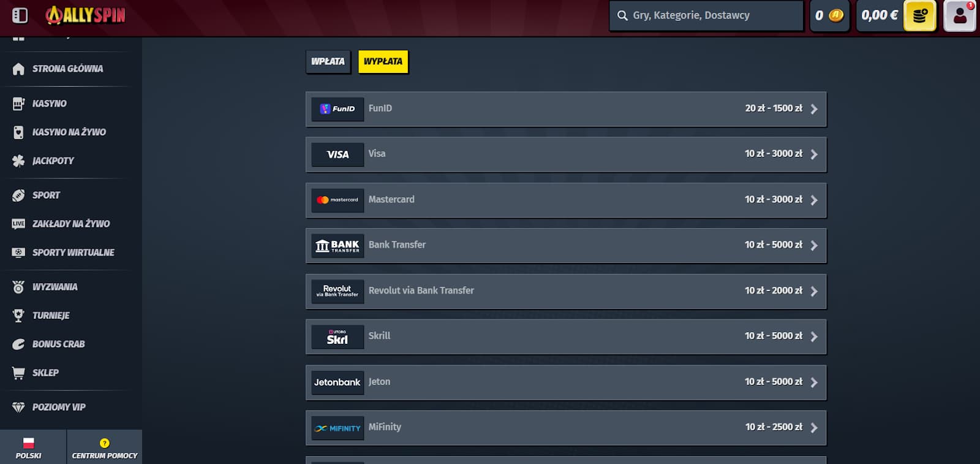Open Kasyno na żywo section
Screen dimensions: 980x464
coord(69,132)
